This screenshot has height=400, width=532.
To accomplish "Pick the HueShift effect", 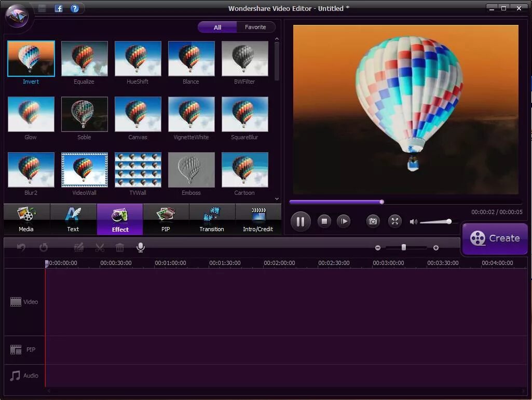I will 138,59.
